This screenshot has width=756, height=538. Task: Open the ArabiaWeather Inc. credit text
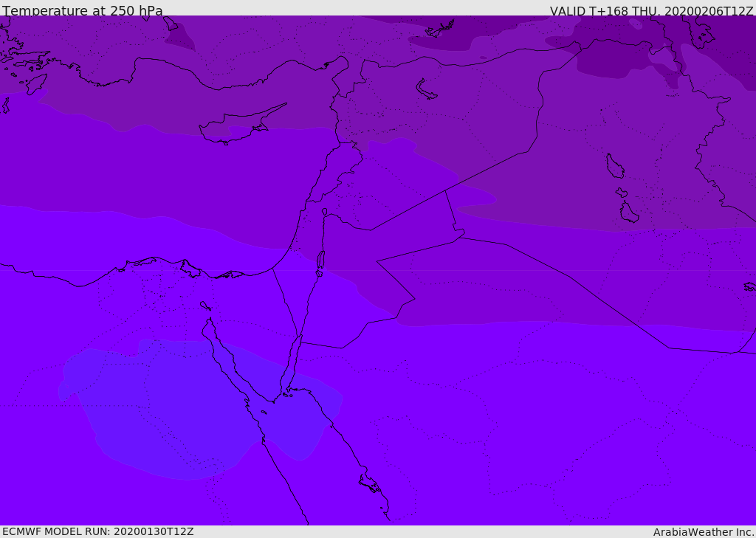704,532
